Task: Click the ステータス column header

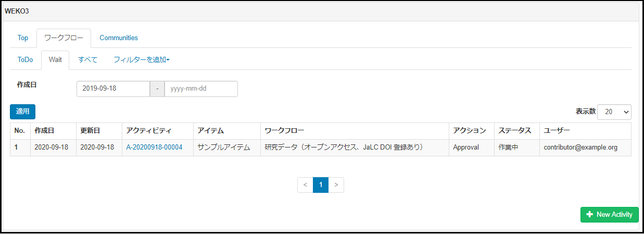Action: (x=514, y=131)
